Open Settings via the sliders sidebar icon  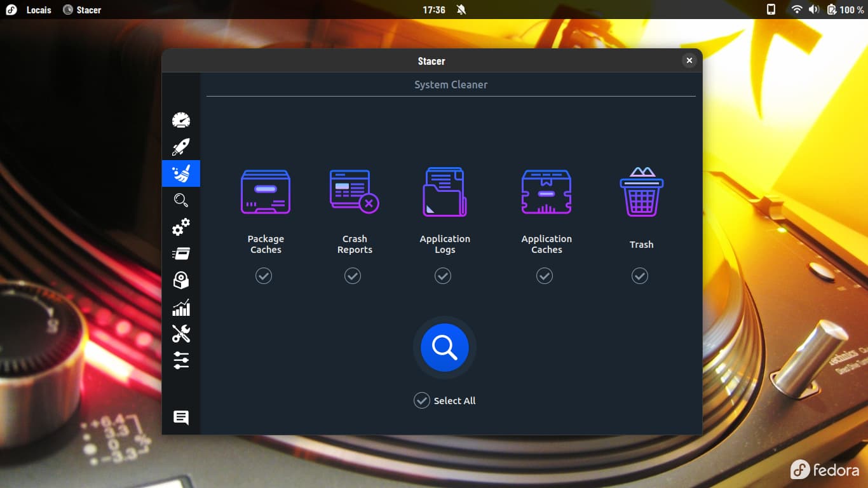pos(181,360)
